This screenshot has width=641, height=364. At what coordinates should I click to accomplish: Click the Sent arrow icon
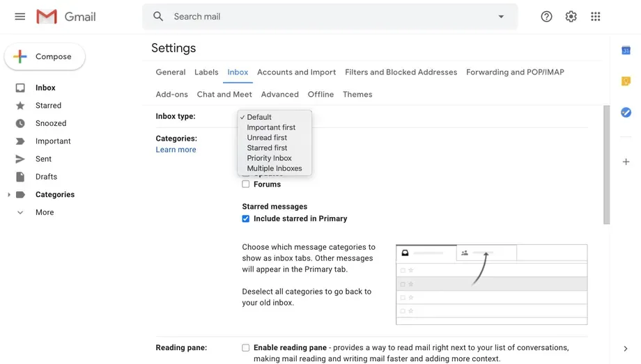(20, 159)
